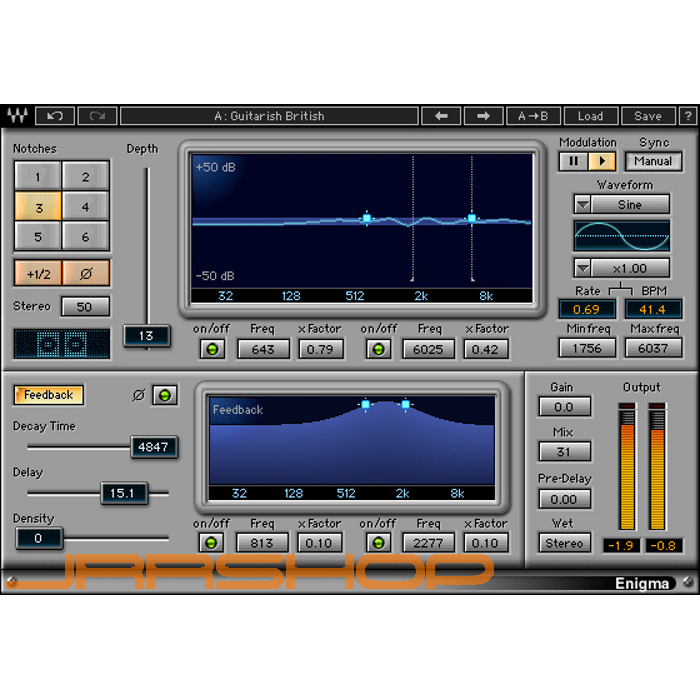The width and height of the screenshot is (700, 700).
Task: Click the Decay Time slider handle
Action: tap(154, 447)
